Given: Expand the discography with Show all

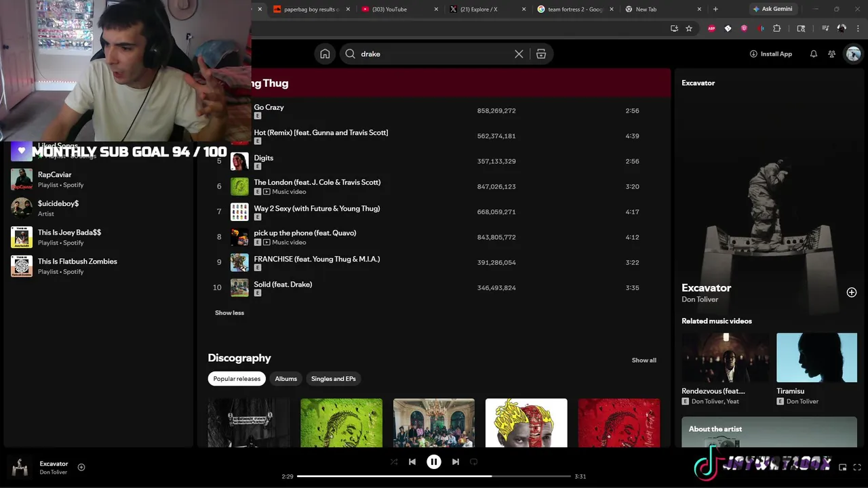Looking at the screenshot, I should (x=644, y=360).
